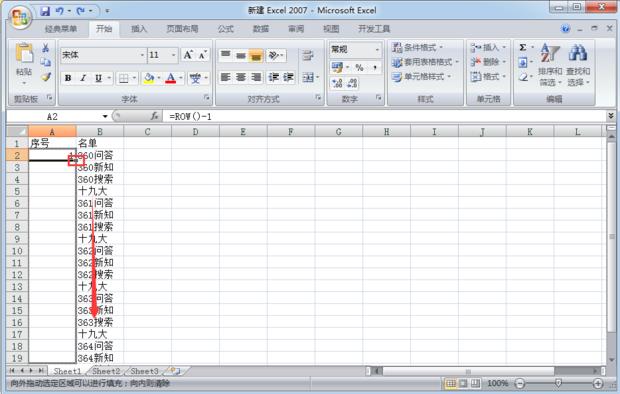Expand the 套用表格格式 table format menu
620x394 pixels.
(425, 62)
